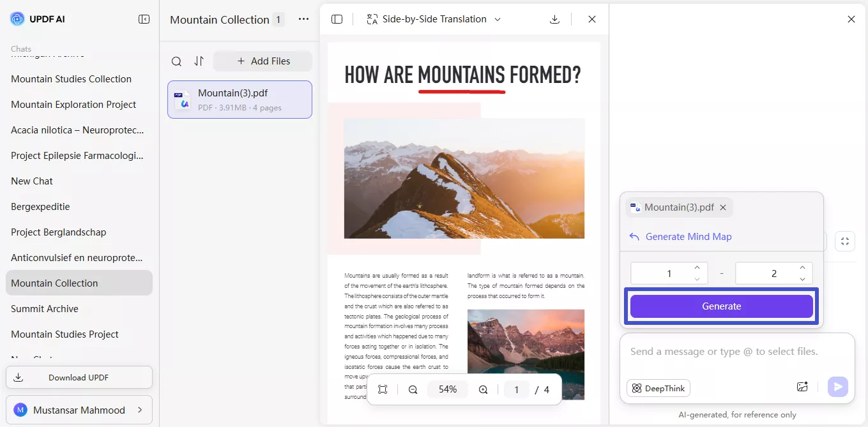Viewport: 868px width, 427px height.
Task: Zoom in on the PDF page
Action: (x=483, y=389)
